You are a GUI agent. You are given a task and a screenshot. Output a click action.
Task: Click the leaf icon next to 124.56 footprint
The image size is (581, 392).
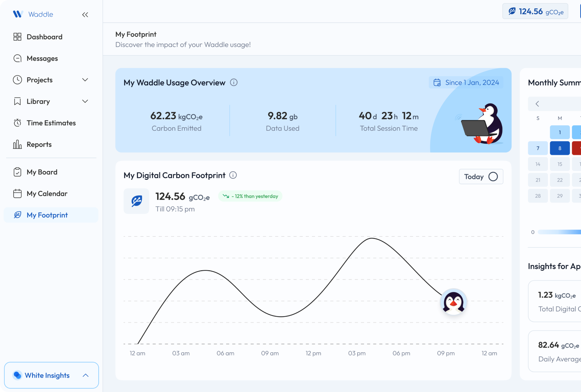point(136,201)
